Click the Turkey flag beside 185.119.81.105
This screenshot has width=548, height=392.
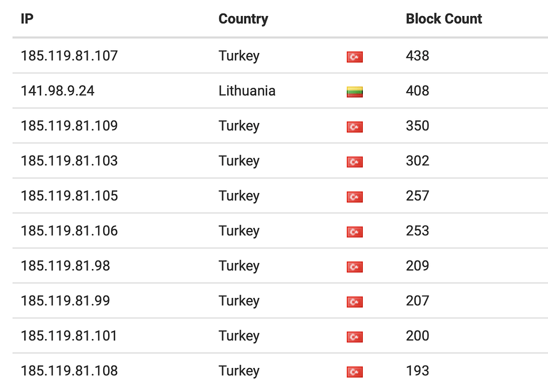point(354,197)
